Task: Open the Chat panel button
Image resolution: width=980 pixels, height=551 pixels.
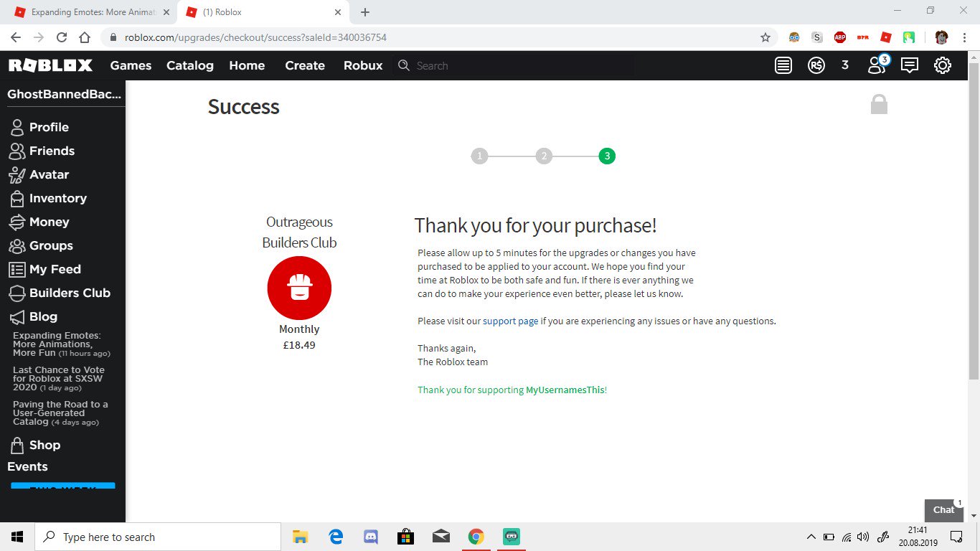Action: point(943,509)
